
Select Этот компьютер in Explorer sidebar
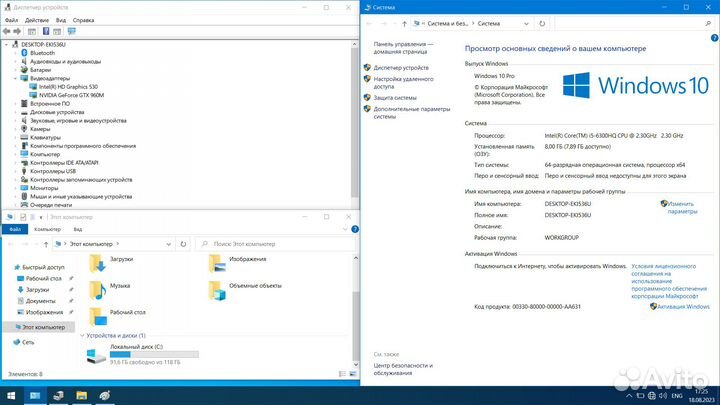coord(44,327)
